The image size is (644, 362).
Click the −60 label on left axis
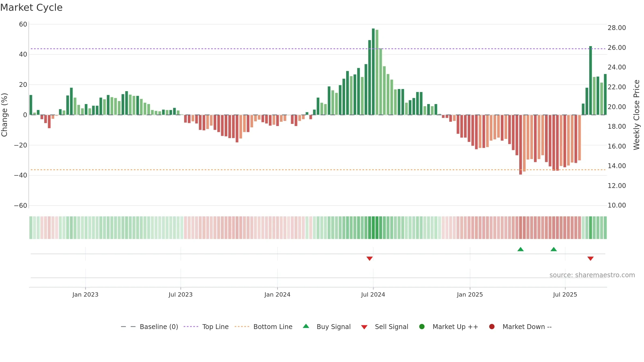[x=21, y=205]
